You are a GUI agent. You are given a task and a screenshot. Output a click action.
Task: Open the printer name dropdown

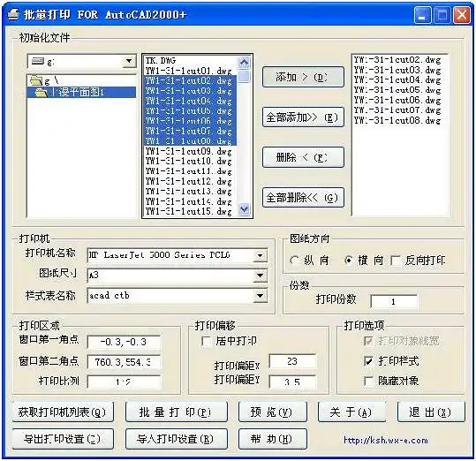261,255
